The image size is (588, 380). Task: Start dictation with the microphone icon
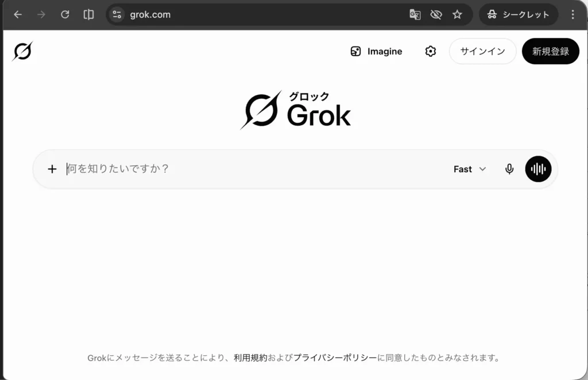509,169
